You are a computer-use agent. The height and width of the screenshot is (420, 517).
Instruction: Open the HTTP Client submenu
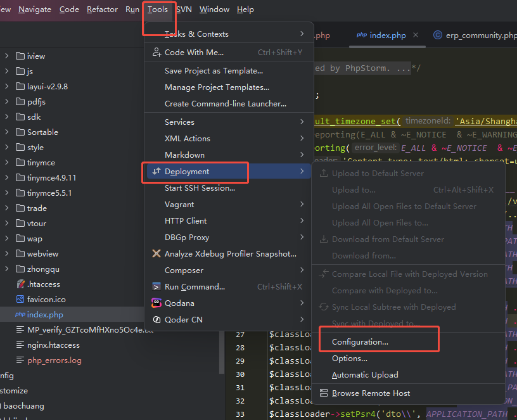click(229, 220)
